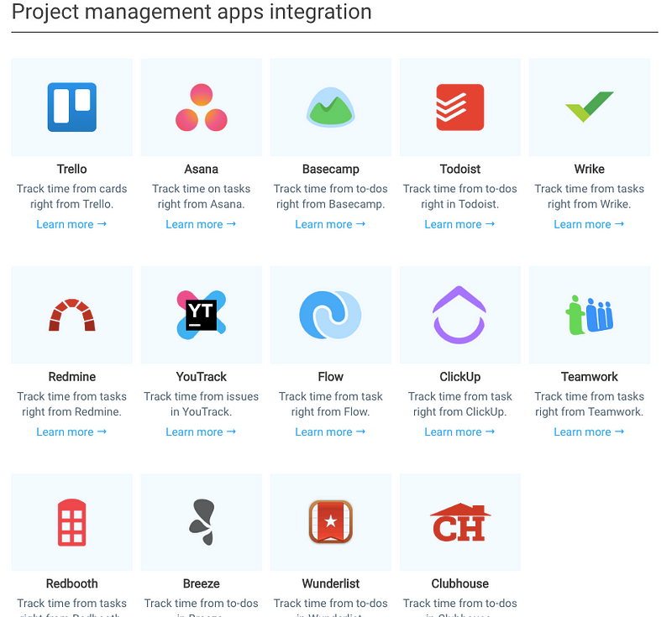Click the Asana three-dots logo

click(202, 107)
